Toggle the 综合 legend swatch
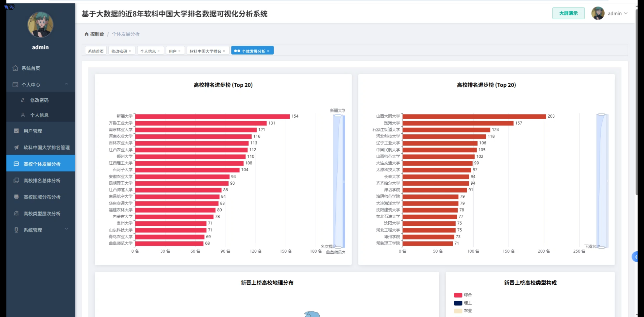The height and width of the screenshot is (317, 644). point(458,295)
